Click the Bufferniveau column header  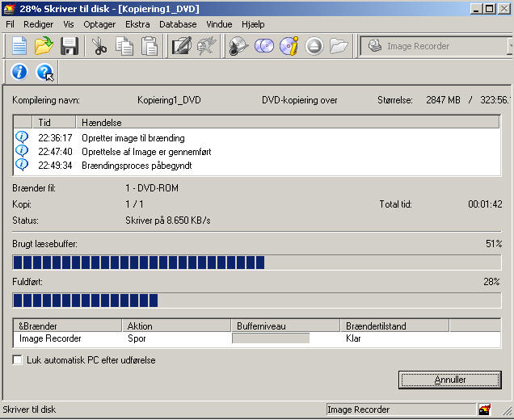coord(285,325)
